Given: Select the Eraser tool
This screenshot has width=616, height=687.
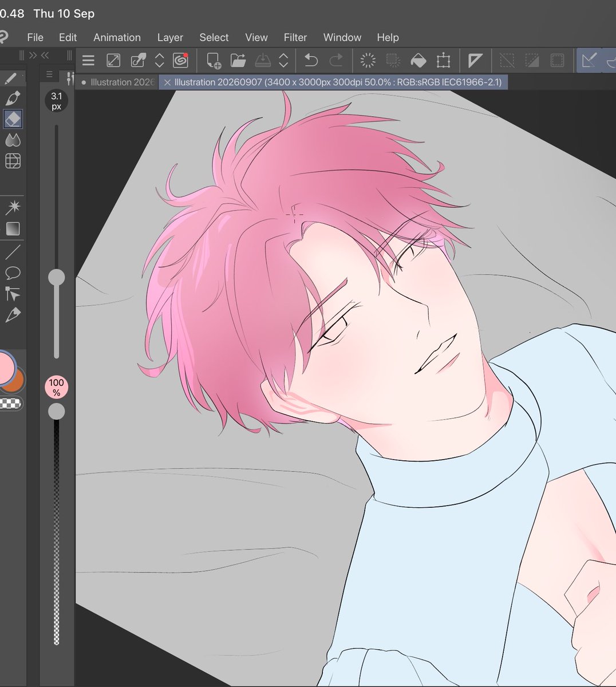Looking at the screenshot, I should point(13,119).
